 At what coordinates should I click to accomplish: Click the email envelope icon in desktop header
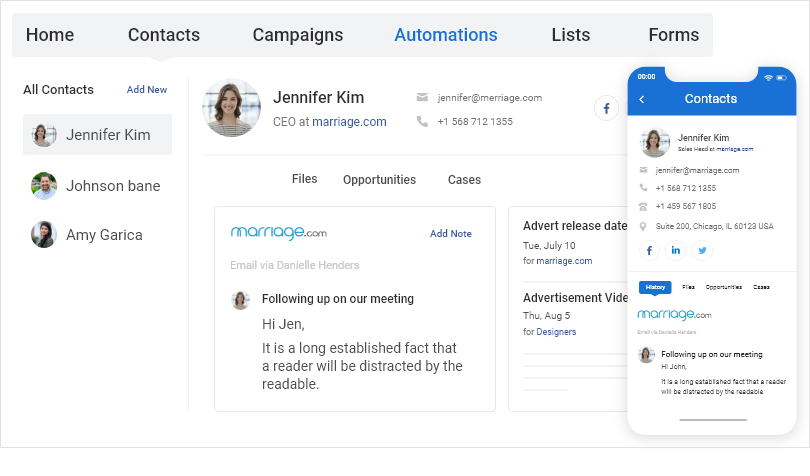(x=422, y=97)
